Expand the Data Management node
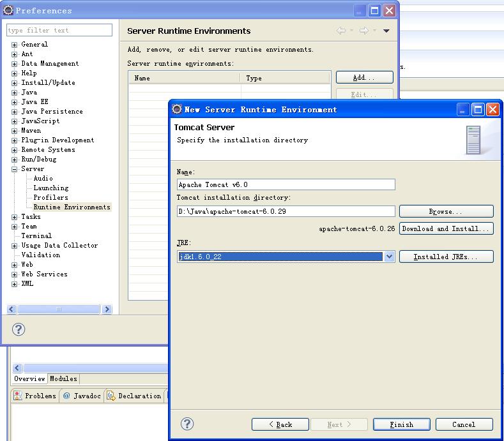Image resolution: width=504 pixels, height=441 pixels. click(x=14, y=64)
